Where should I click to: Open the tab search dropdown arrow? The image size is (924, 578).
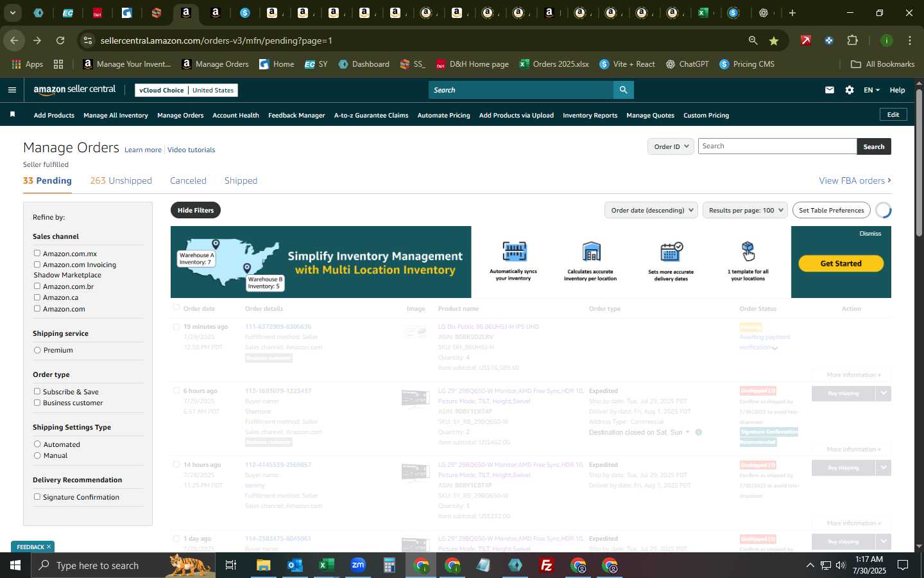tap(12, 13)
